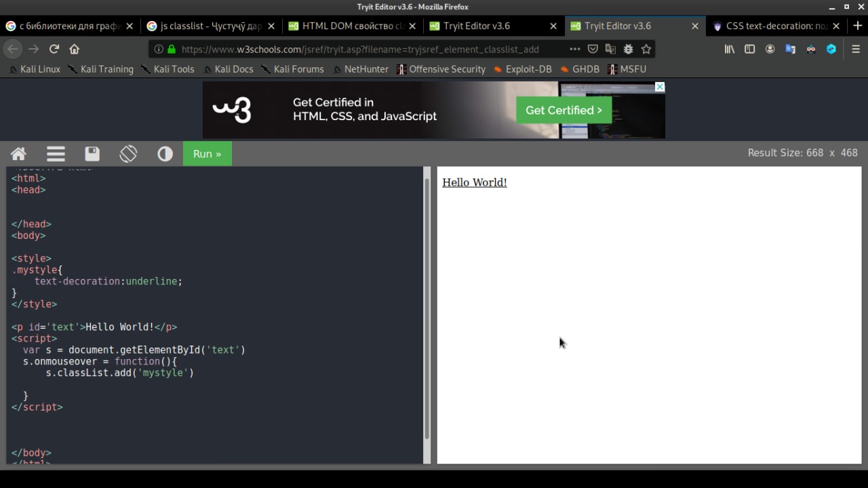Viewport: 868px width, 488px height.
Task: Open the Firefox account icon
Action: click(770, 49)
